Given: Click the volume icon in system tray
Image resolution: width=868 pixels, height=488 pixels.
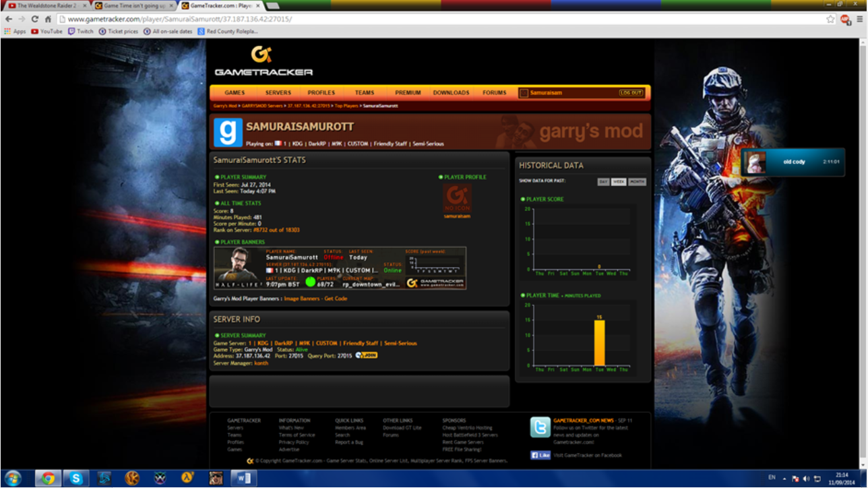Looking at the screenshot, I should pos(806,478).
